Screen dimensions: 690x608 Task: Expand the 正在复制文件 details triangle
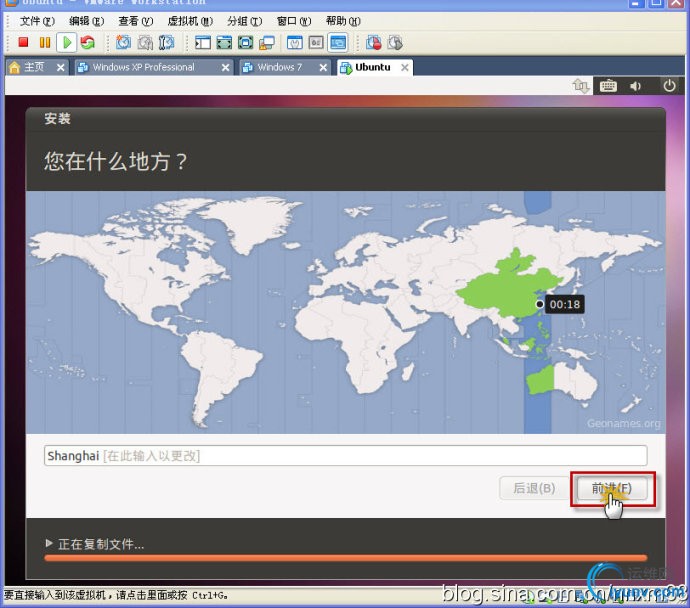point(49,544)
